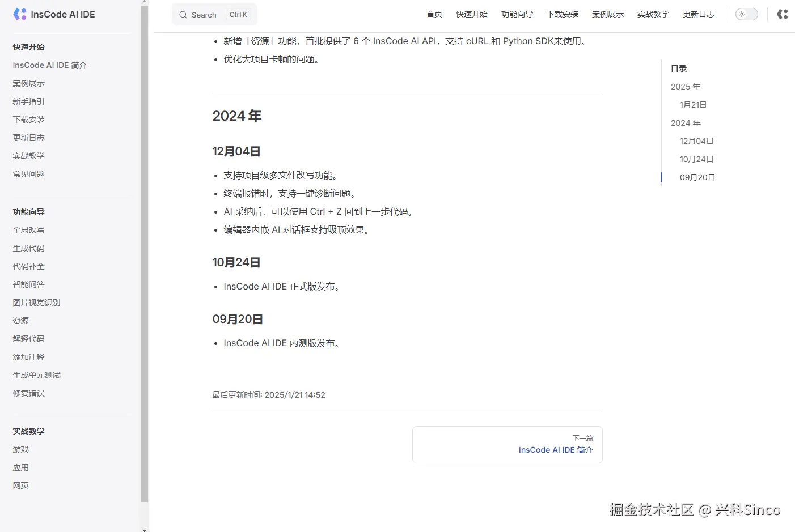Click the sun icon inside the theme switch
795x532 pixels.
click(742, 14)
